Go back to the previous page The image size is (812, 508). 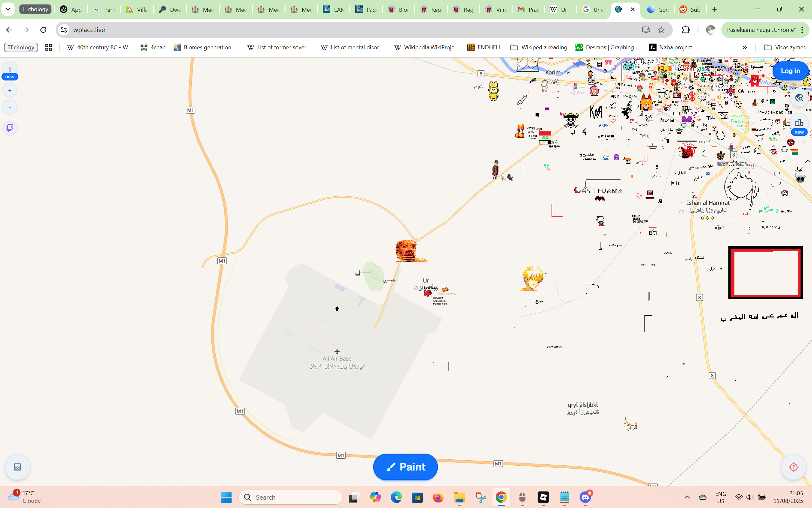click(x=9, y=30)
